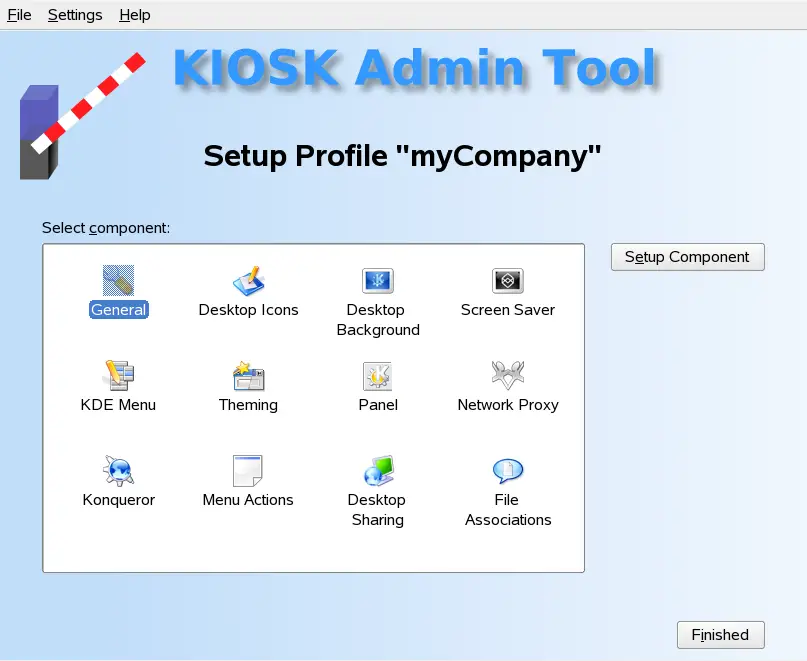Screen dimensions: 807x661
Task: Click the Finished button
Action: click(x=720, y=635)
